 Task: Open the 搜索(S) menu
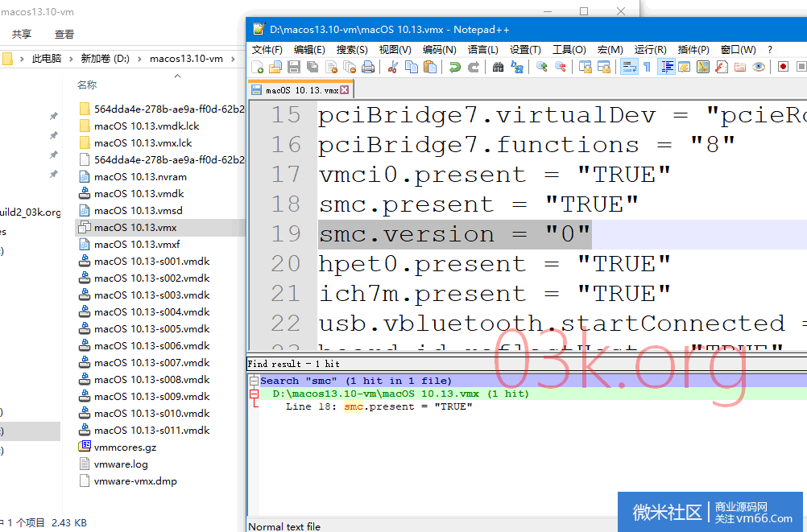click(x=352, y=49)
